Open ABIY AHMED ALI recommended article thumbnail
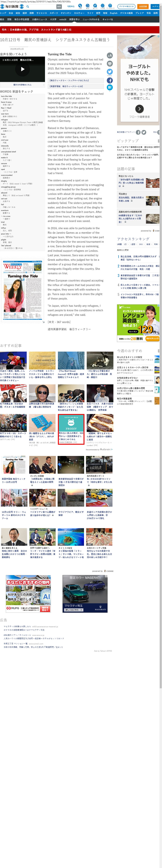162x868 pixels. [42, 361]
